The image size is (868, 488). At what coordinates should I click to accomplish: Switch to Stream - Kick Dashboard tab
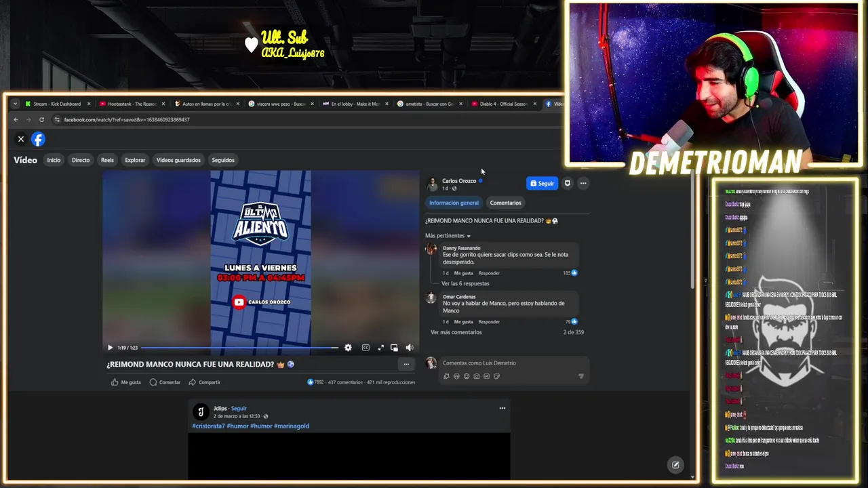(57, 104)
